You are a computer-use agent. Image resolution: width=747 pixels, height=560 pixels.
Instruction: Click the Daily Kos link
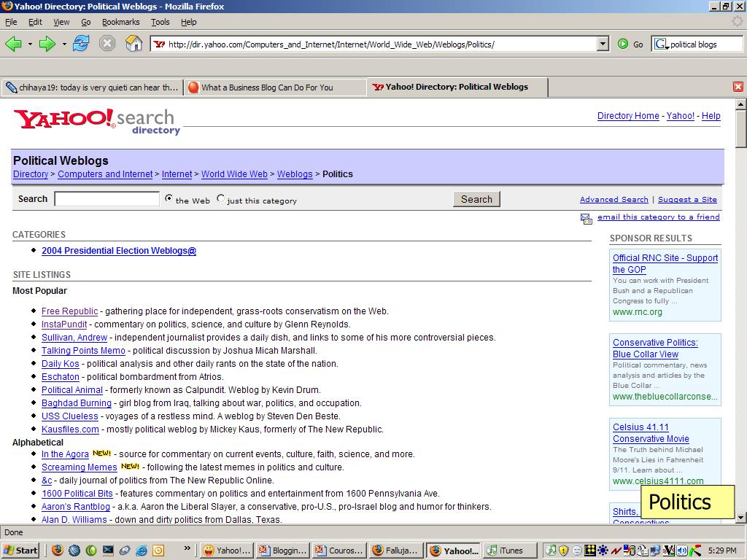point(61,363)
